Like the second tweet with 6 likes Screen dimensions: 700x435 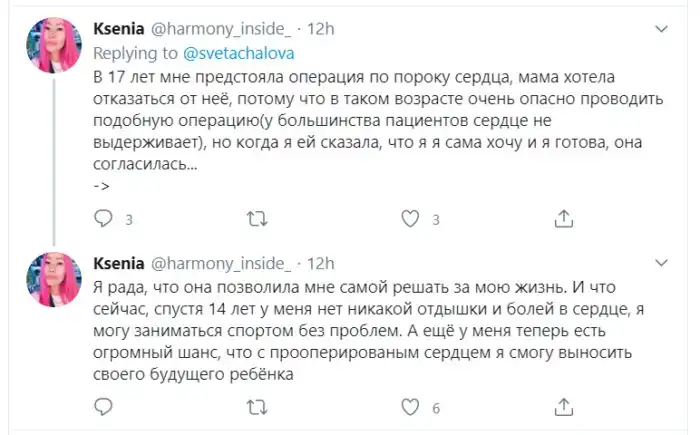pyautogui.click(x=409, y=408)
